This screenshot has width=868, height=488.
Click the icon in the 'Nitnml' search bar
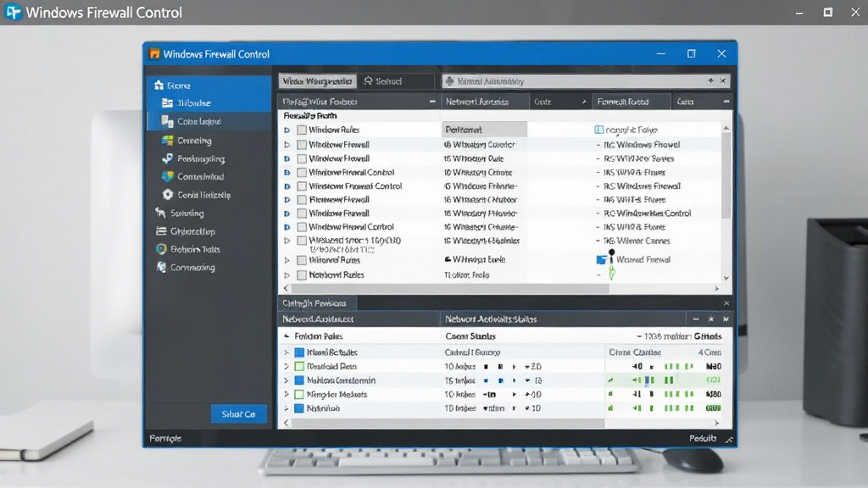pos(449,81)
